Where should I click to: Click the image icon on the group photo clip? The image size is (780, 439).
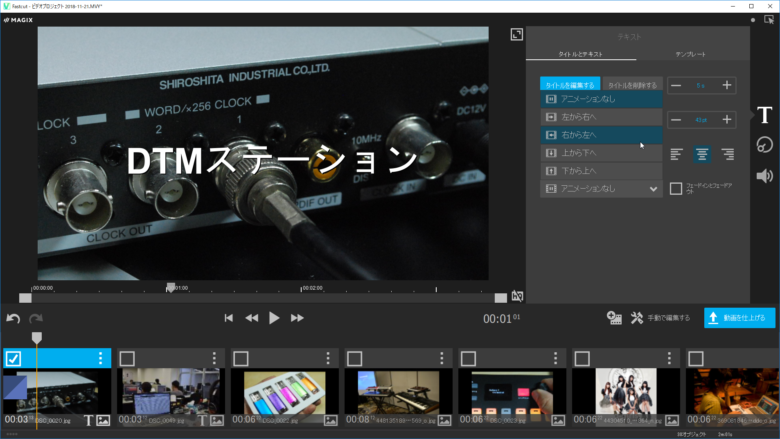pyautogui.click(x=672, y=421)
